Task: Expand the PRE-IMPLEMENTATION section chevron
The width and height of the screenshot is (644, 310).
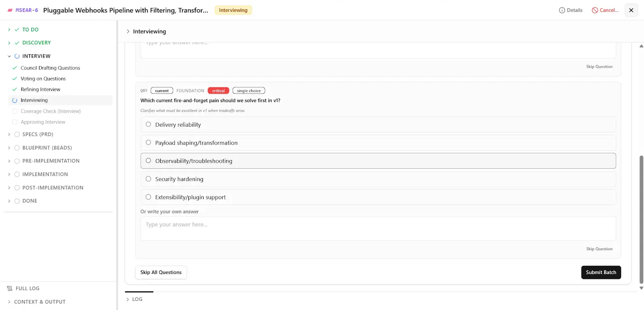Action: pos(9,161)
